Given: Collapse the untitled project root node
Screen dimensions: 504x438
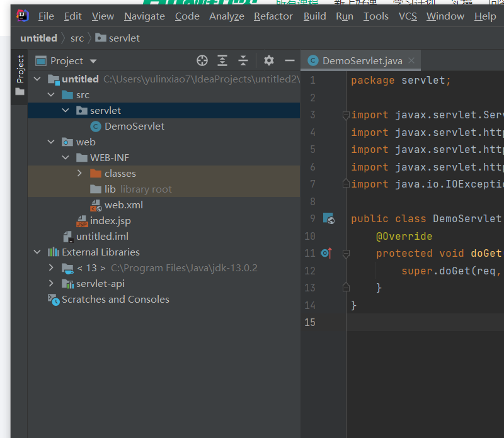Looking at the screenshot, I should pyautogui.click(x=37, y=79).
